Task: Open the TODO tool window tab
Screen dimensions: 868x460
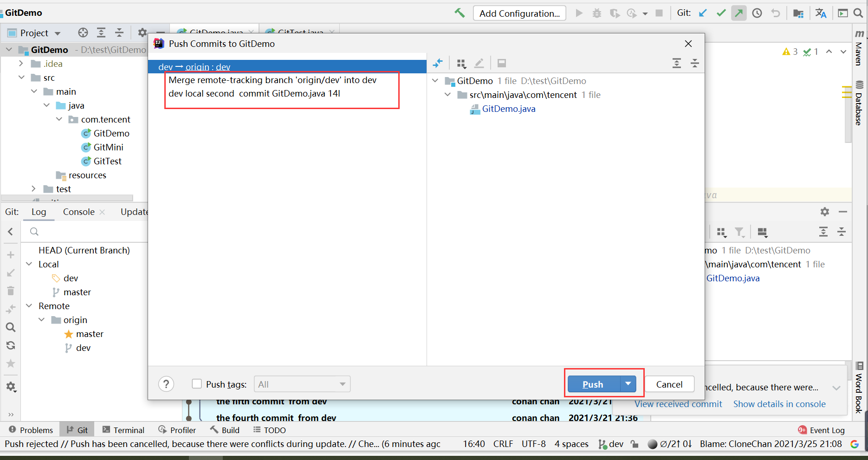Action: click(270, 430)
